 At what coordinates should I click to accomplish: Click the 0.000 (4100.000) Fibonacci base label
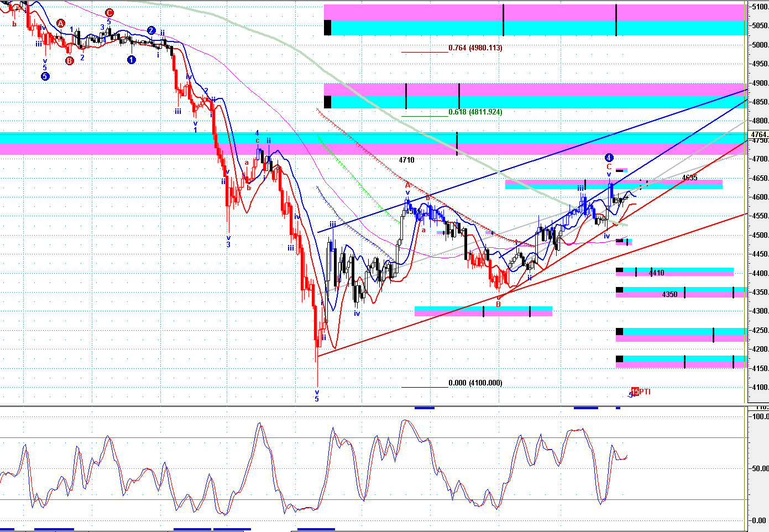475,383
